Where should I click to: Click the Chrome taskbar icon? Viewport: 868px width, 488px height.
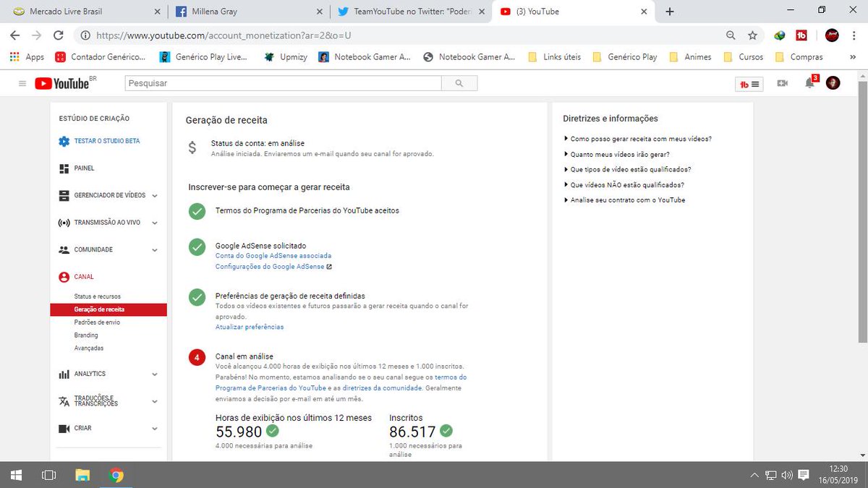(x=116, y=475)
